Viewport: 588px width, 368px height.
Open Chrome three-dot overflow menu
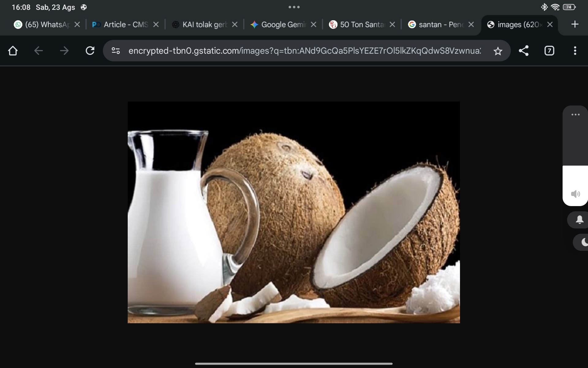tap(575, 51)
